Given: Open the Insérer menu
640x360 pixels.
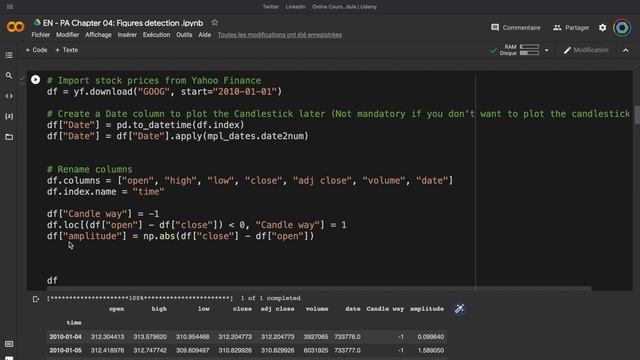Looking at the screenshot, I should click(x=127, y=35).
